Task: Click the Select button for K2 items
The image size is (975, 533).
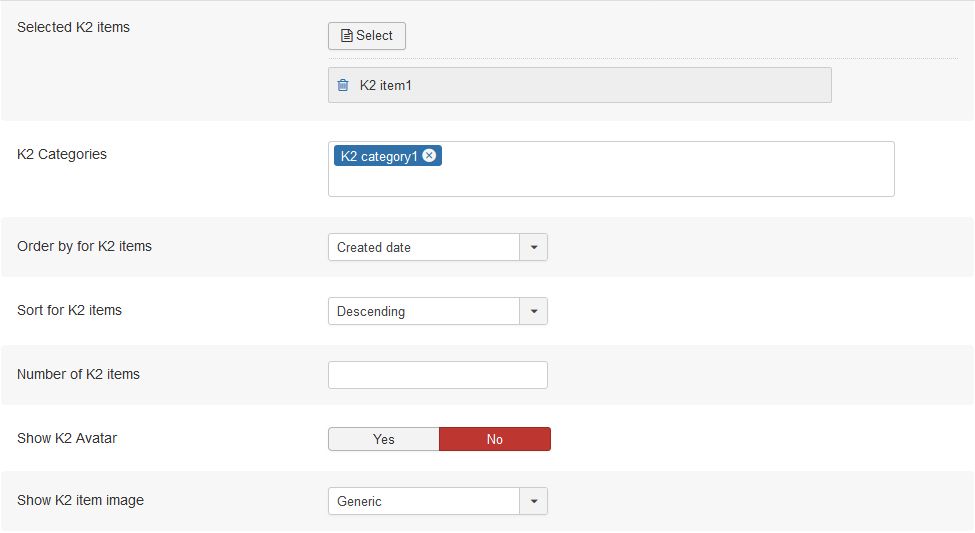Action: pos(367,36)
